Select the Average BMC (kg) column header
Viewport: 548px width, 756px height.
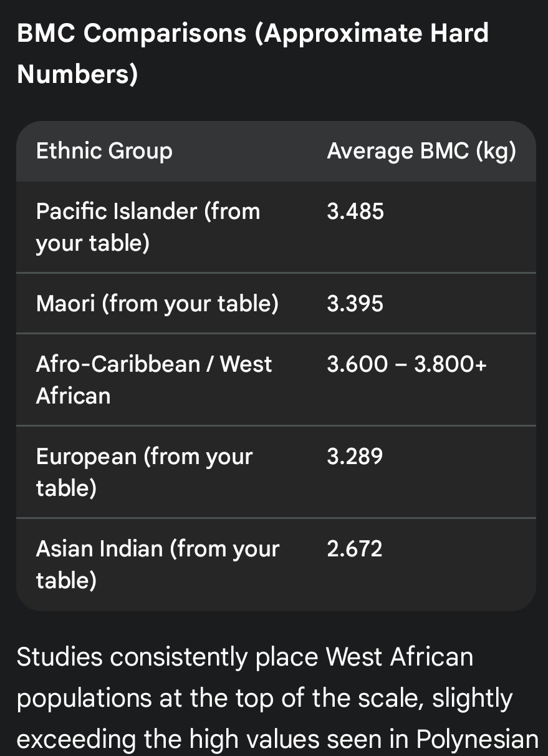click(421, 151)
